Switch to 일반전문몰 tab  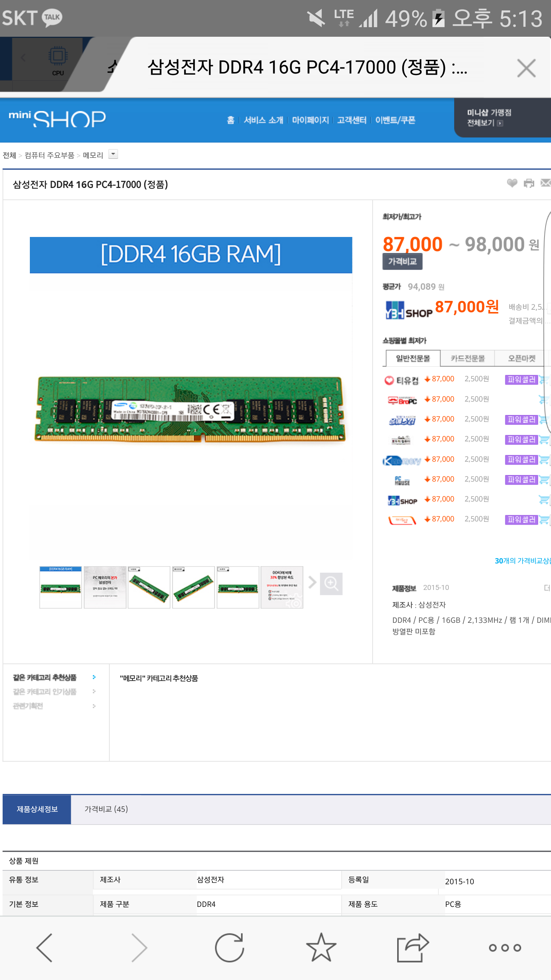point(413,358)
